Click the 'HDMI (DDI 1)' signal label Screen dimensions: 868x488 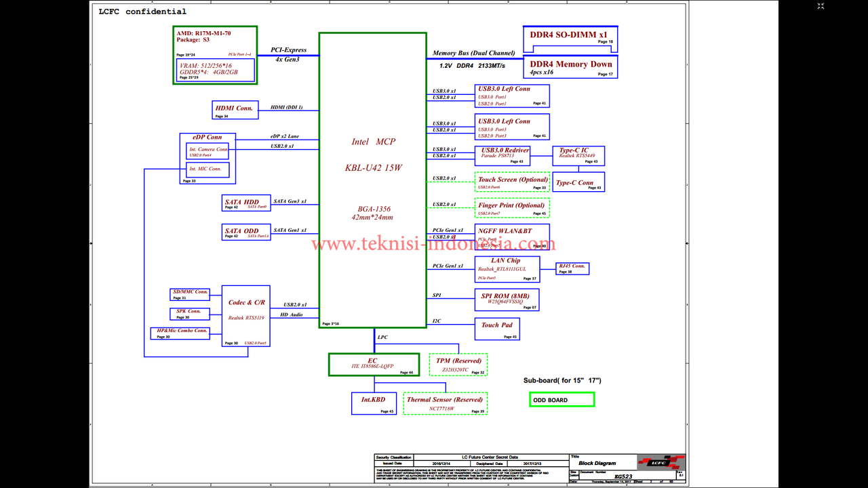coord(286,107)
